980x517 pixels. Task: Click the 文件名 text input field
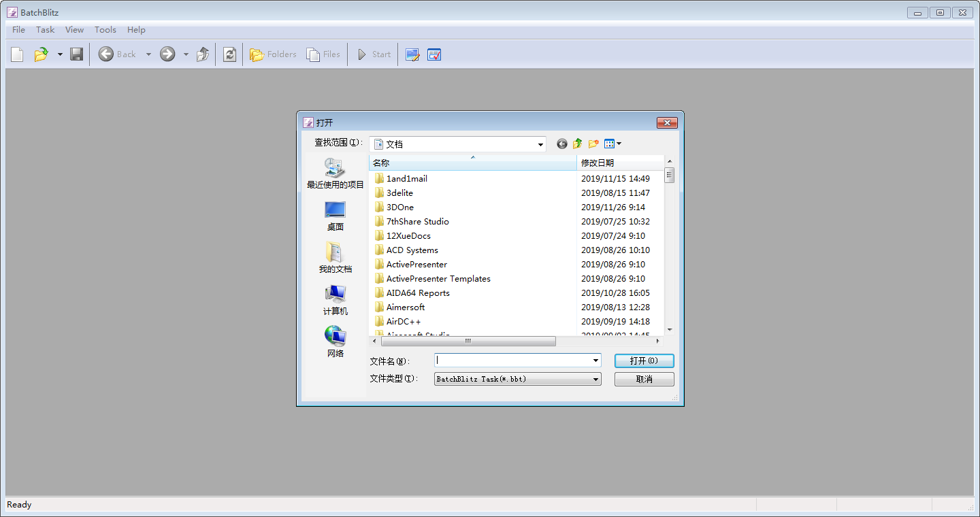[512, 361]
